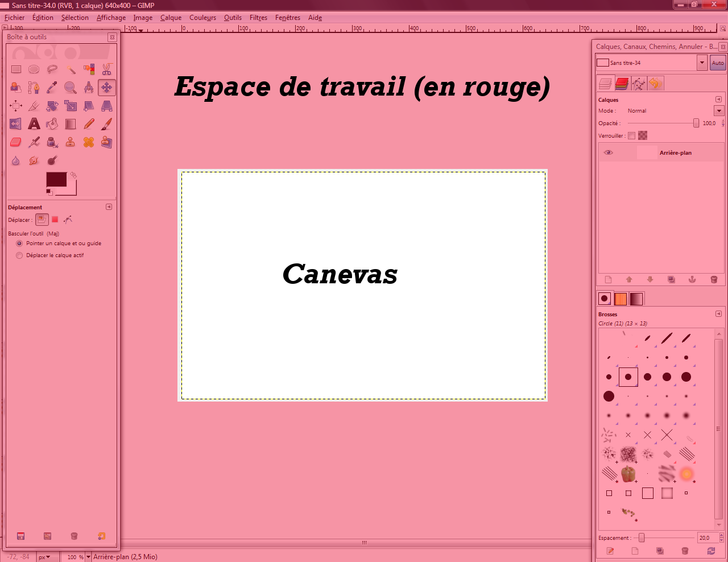728x562 pixels.
Task: Select the Scissors selection tool
Action: point(106,69)
